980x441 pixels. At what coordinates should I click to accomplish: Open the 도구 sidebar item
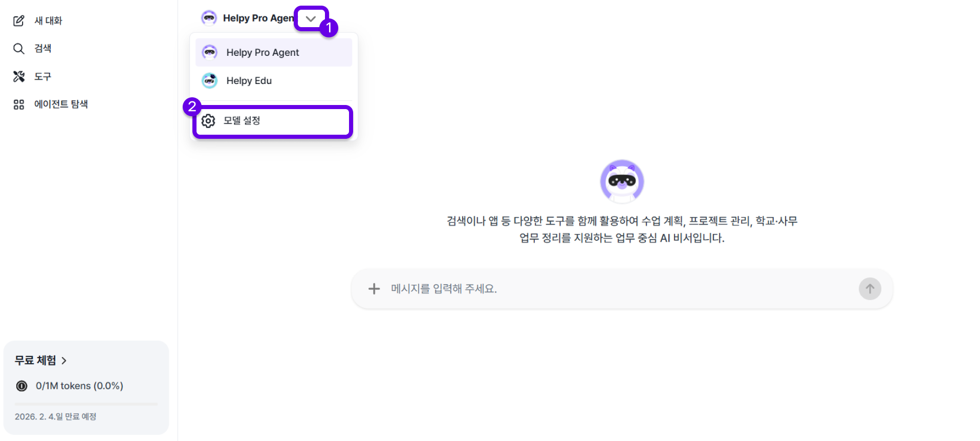(x=43, y=76)
